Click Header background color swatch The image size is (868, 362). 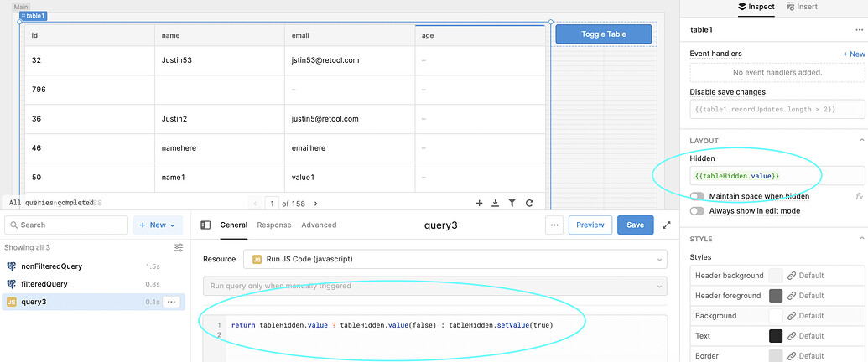[776, 275]
